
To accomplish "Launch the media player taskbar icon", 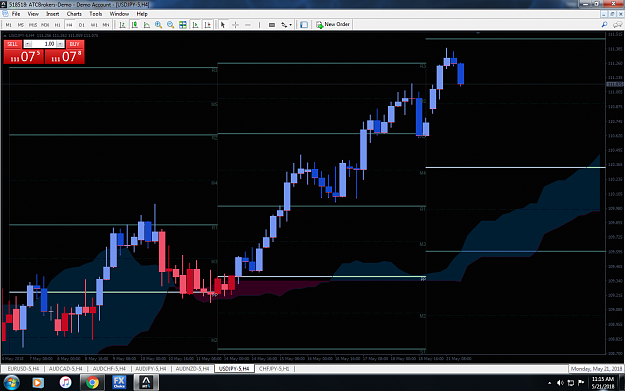I will (x=38, y=383).
